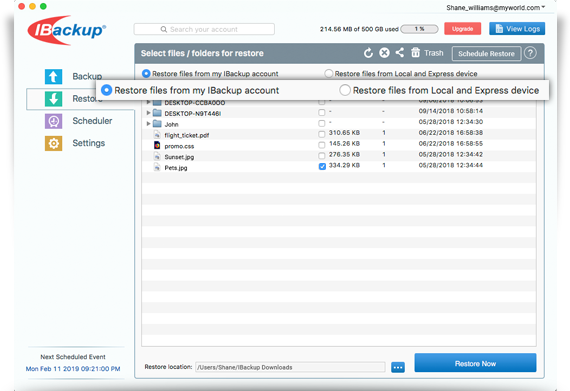Expand the DESKTOP-N9T446I folder
The image size is (570, 391).
tap(148, 113)
